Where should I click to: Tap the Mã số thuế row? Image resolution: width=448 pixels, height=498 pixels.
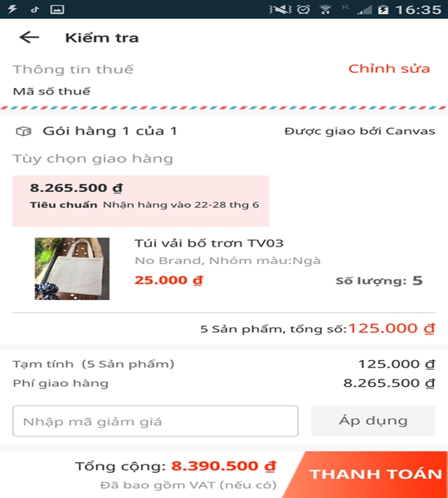52,91
